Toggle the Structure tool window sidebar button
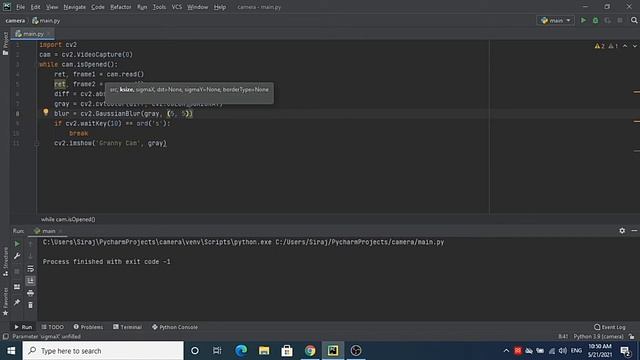 pyautogui.click(x=5, y=261)
